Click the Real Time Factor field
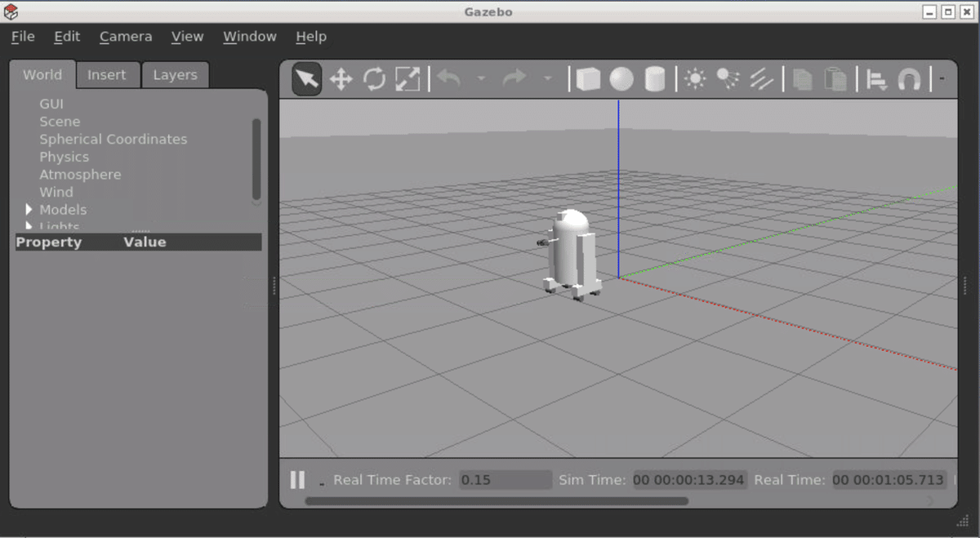The width and height of the screenshot is (980, 538). click(506, 480)
